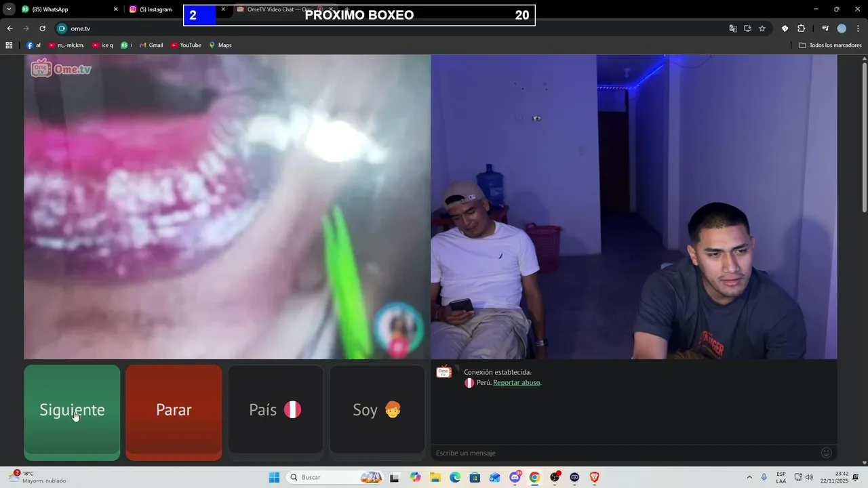Show hidden system tray icons
Screen dimensions: 868x488
point(749,477)
